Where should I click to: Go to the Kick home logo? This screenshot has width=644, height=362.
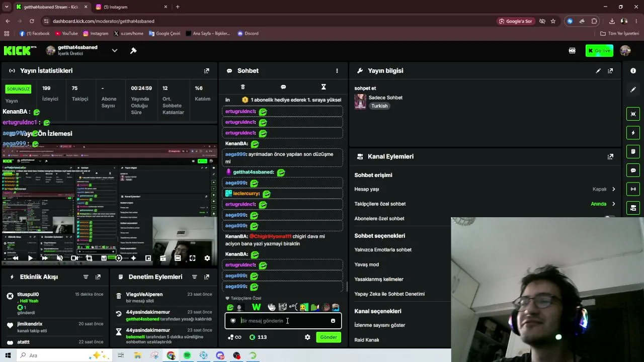(x=20, y=51)
